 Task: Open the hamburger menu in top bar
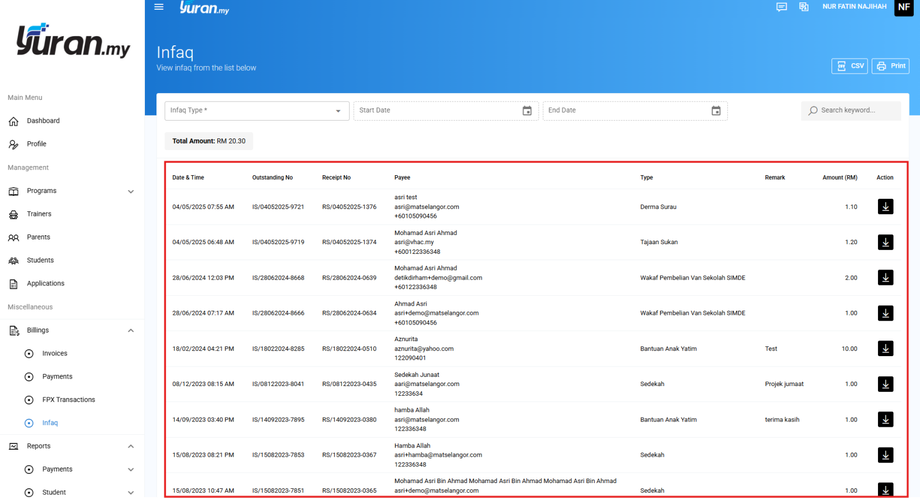[159, 7]
